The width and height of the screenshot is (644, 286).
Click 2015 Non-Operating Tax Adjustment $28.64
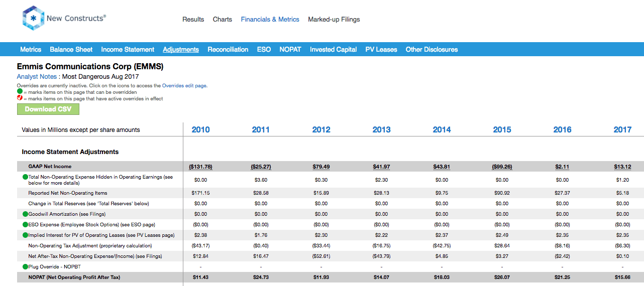pos(502,246)
